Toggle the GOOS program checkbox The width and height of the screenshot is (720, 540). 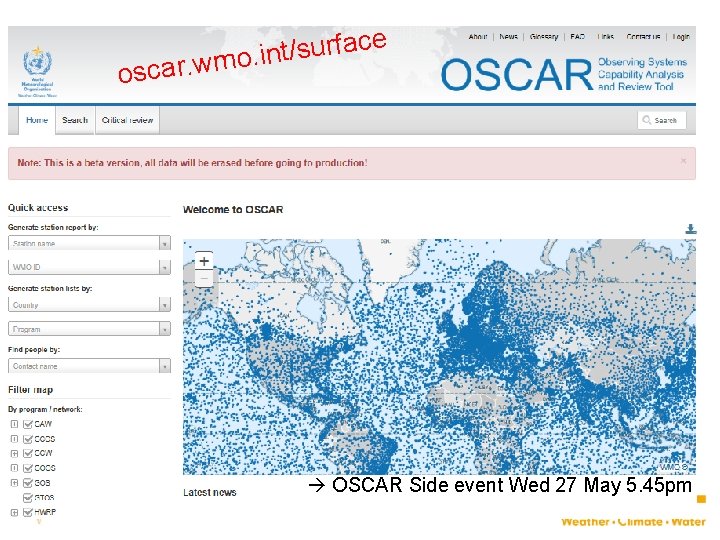click(28, 468)
